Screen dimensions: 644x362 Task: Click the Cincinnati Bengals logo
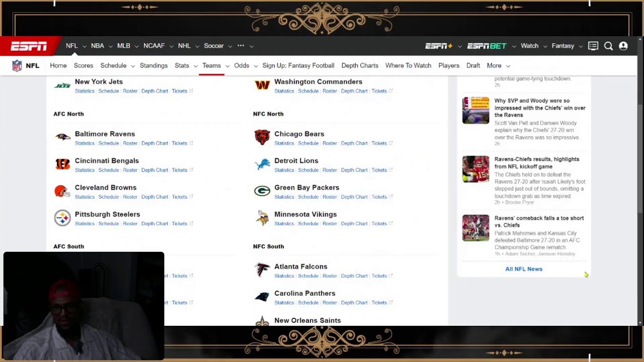(63, 164)
